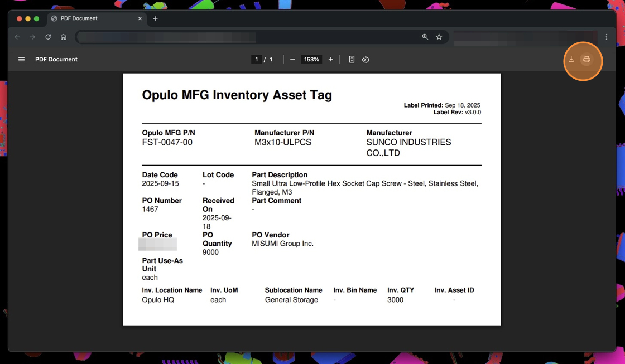Navigate forward in browser history
625x364 pixels.
(32, 37)
